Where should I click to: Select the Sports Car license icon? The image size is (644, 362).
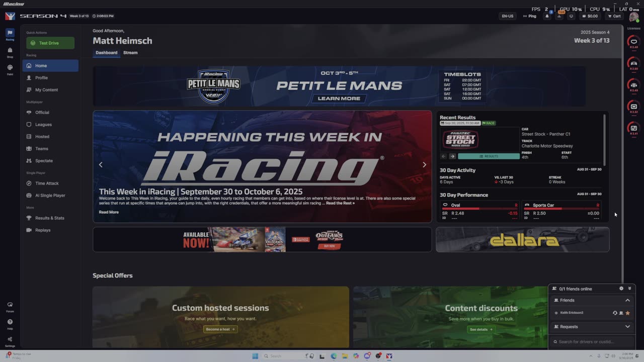[x=633, y=63]
